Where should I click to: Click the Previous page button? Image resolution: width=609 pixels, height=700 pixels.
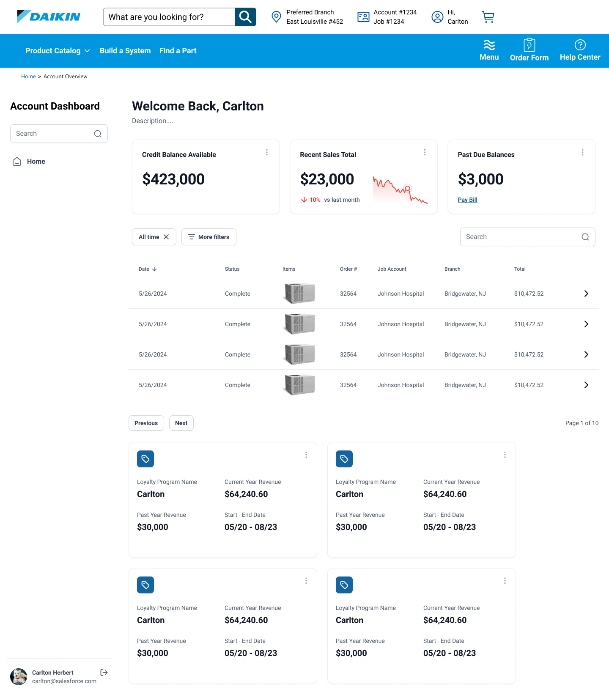[146, 423]
